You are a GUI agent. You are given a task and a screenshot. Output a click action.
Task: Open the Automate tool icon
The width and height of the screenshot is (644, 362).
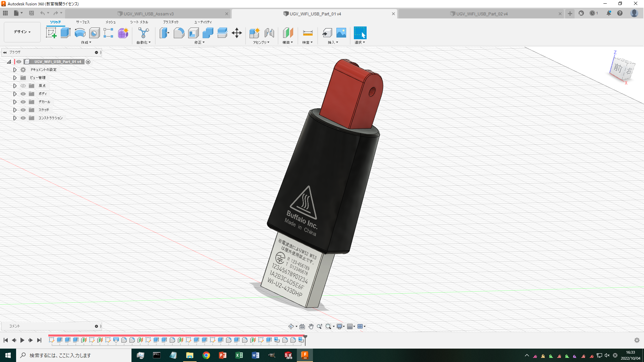coord(143,33)
